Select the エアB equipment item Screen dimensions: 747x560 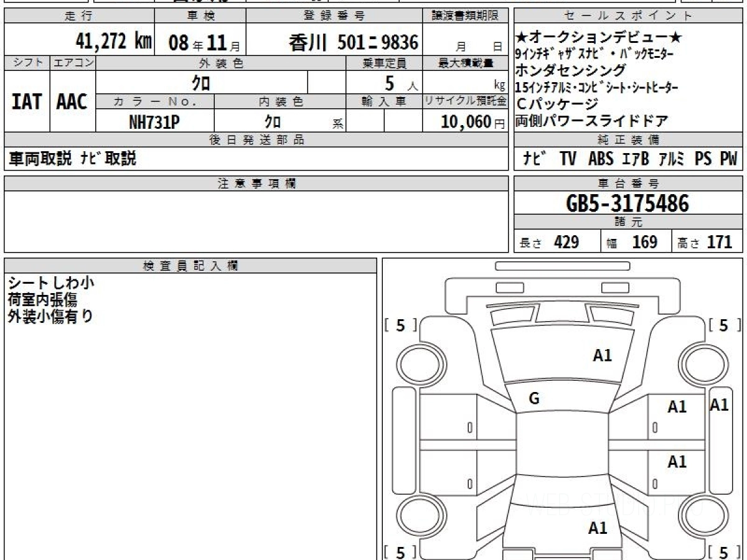coord(636,159)
